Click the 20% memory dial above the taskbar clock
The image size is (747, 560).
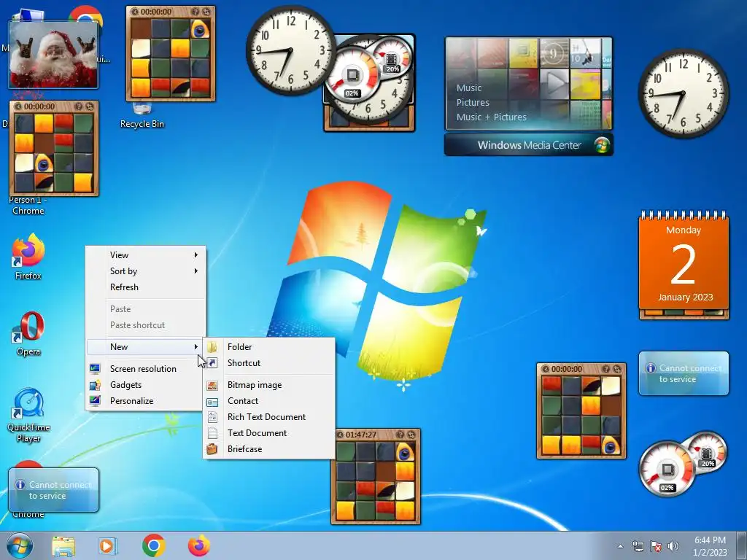(707, 452)
